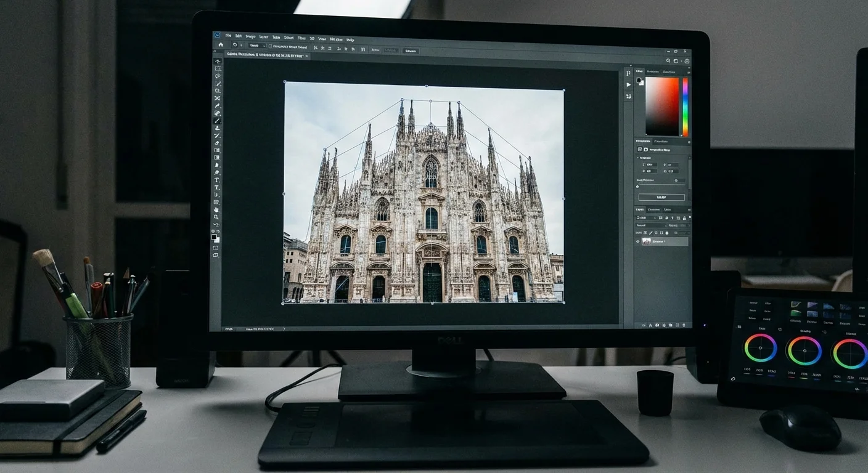868x473 pixels.
Task: Hide the Layer 1 visibility eye
Action: 638,241
